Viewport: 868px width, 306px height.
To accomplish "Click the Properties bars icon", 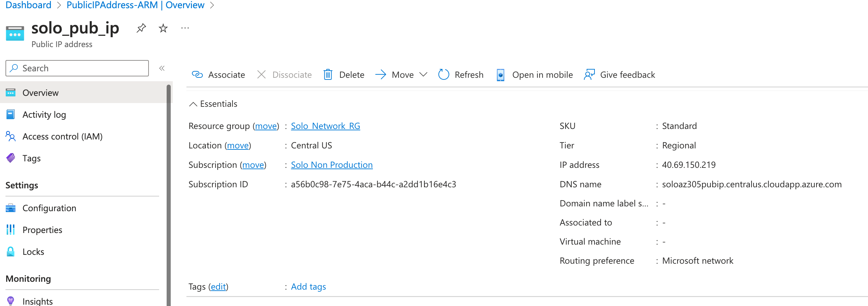I will coord(11,230).
